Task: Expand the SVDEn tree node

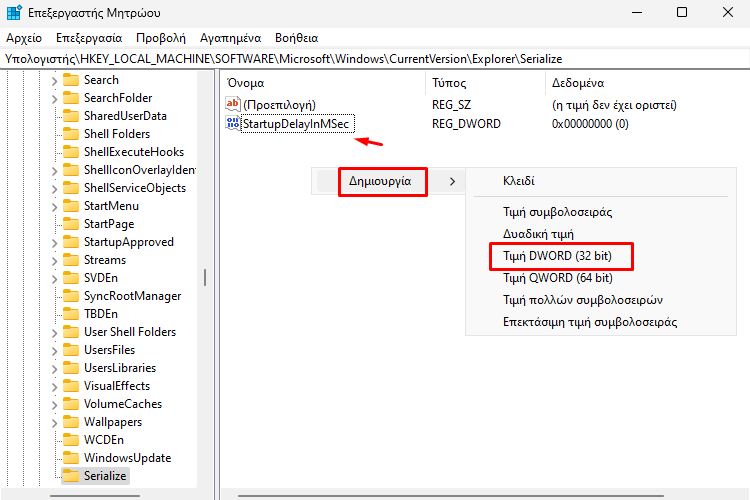Action: (x=54, y=279)
